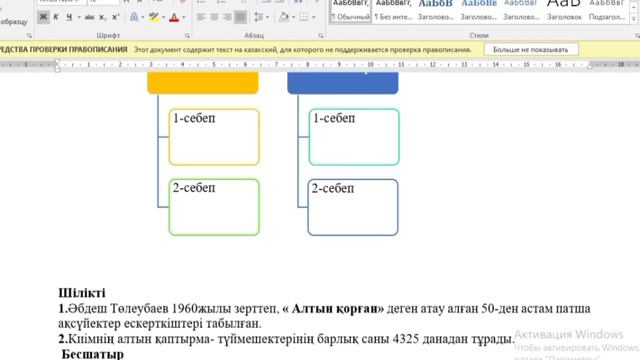This screenshot has width=640, height=360.
Task: Select first Заголово... heading style
Action: pos(436,11)
